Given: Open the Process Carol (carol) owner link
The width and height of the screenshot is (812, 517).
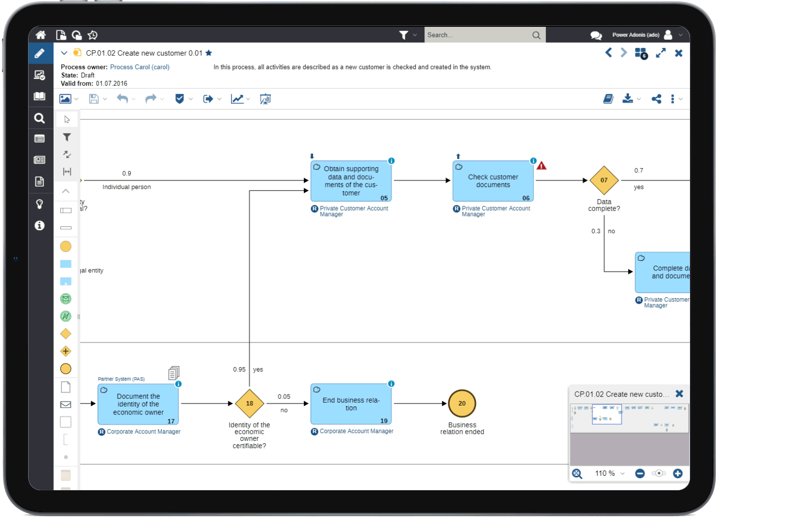Looking at the screenshot, I should 140,67.
